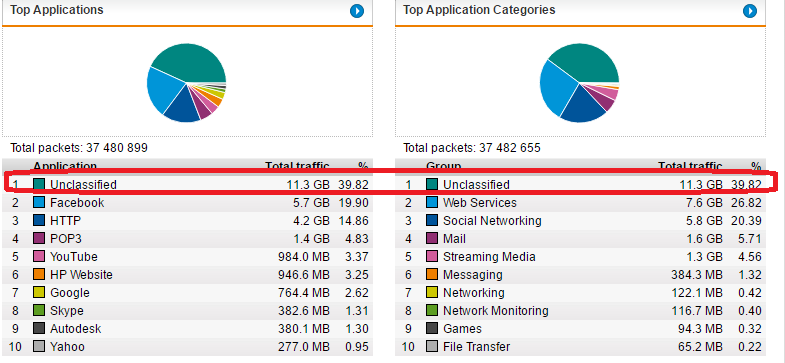The width and height of the screenshot is (785, 363).
Task: Select the Network Monitoring group entry
Action: (x=496, y=311)
